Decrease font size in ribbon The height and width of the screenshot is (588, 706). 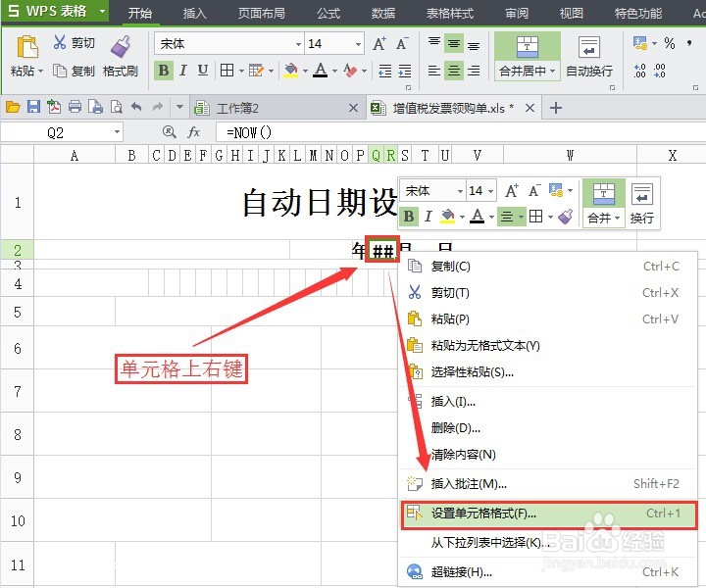tap(402, 44)
